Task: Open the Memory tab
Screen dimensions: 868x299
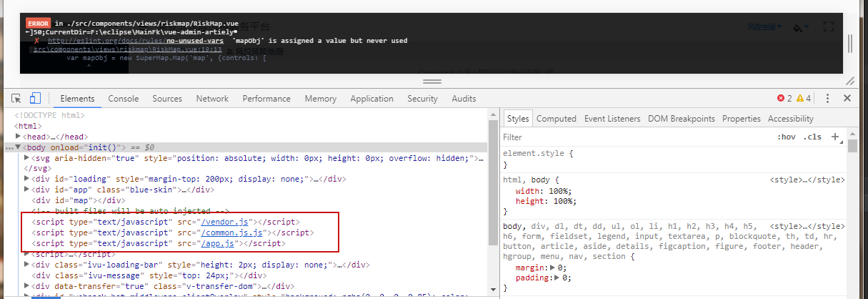Action: coord(320,99)
